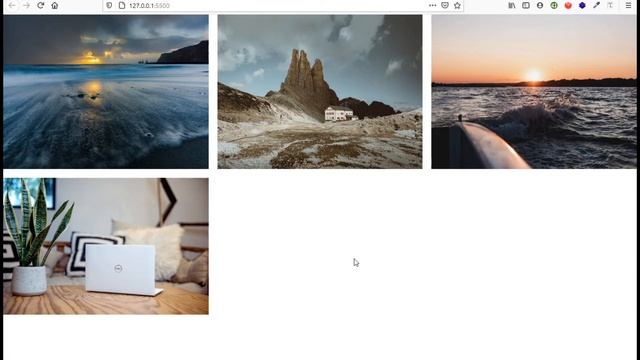Show site information page icon
Screen dimensions: 640x360
point(122,5)
